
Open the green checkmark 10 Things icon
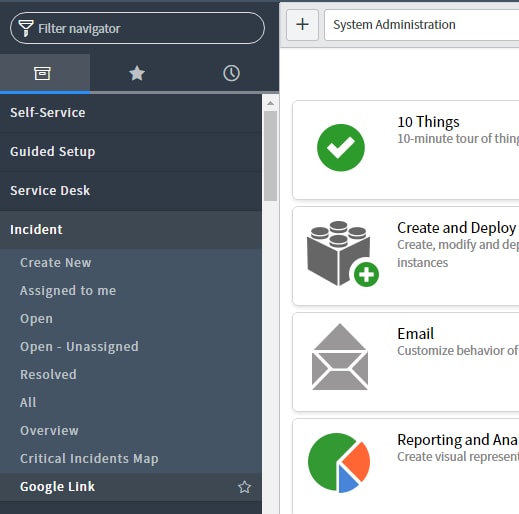(341, 148)
